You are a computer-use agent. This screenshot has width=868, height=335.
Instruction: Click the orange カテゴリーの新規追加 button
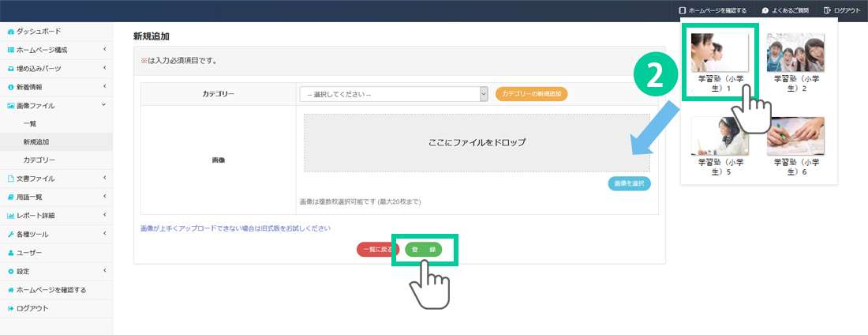[531, 94]
